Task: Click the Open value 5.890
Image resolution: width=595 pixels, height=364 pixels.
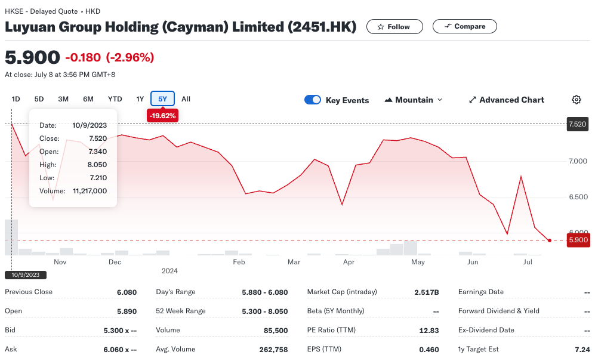Action: pyautogui.click(x=127, y=311)
